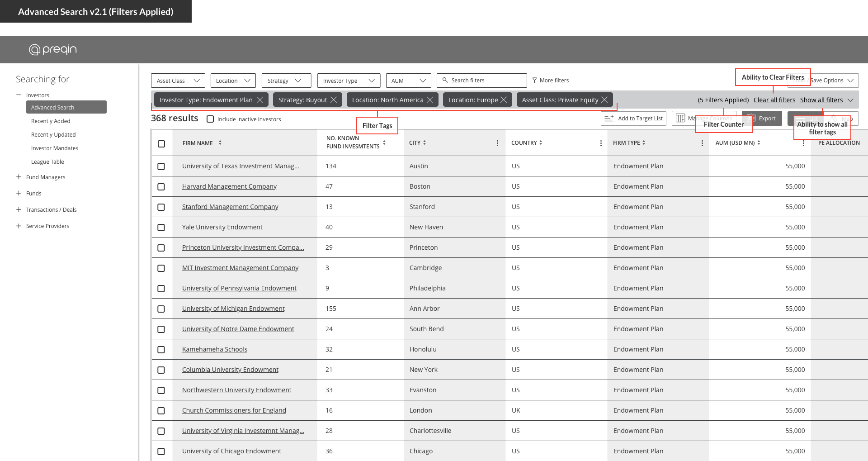The width and height of the screenshot is (868, 461).
Task: Open the AUM filter dropdown
Action: coord(408,81)
